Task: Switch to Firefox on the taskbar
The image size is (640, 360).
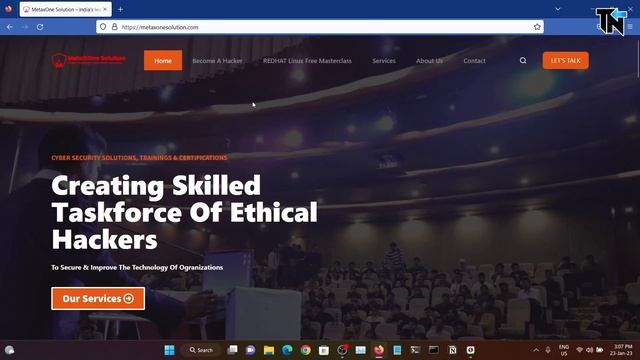Action: pos(379,350)
